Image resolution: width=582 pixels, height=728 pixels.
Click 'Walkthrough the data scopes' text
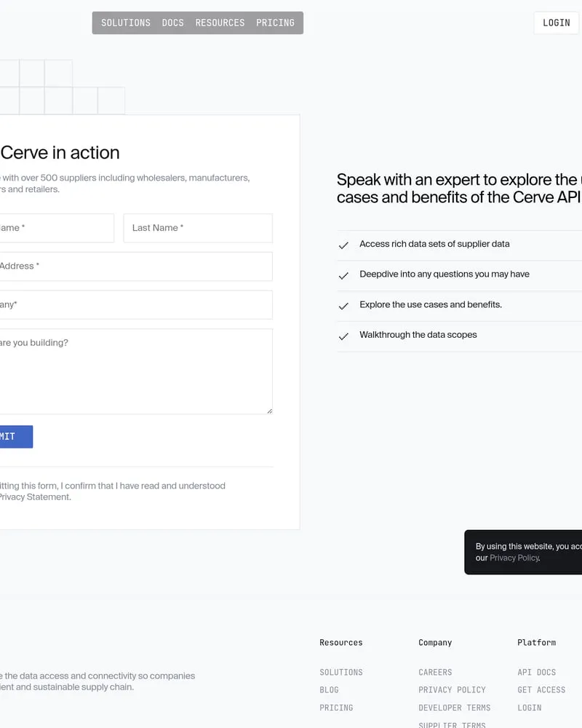coord(418,335)
